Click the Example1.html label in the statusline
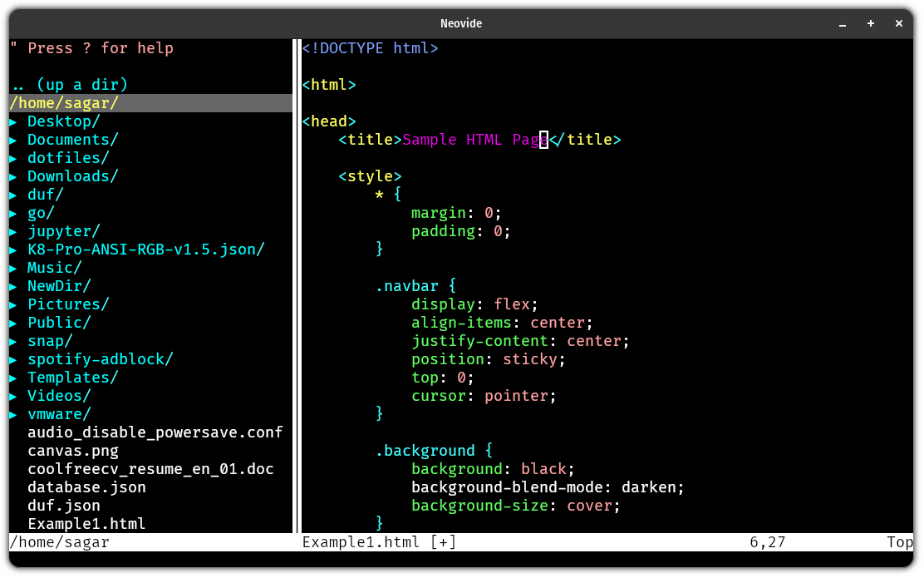 pyautogui.click(x=361, y=541)
